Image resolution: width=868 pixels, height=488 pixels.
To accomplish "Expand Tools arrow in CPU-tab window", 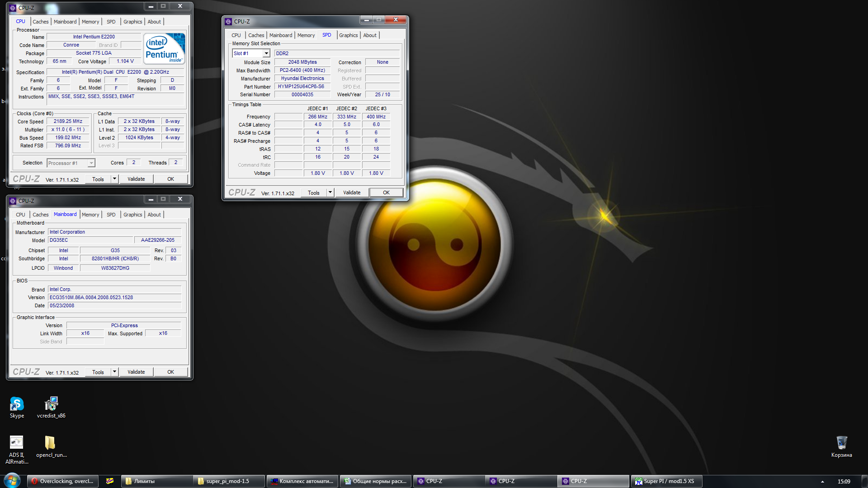I will pyautogui.click(x=114, y=179).
